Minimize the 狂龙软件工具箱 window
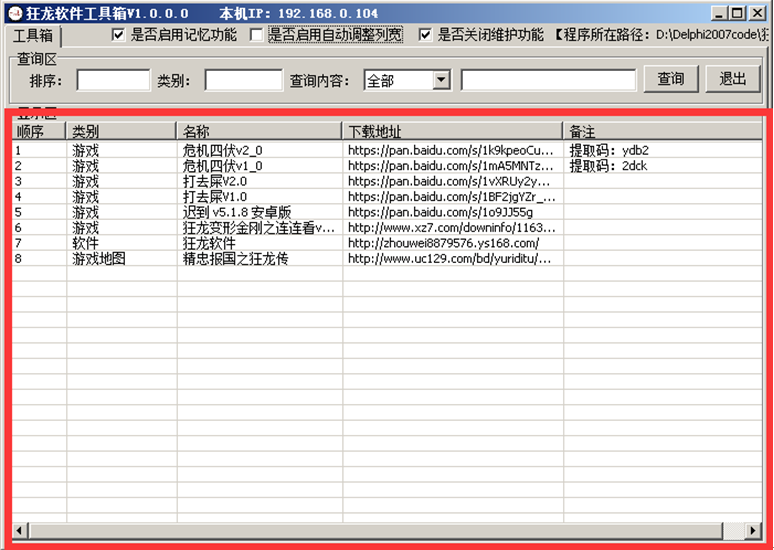774x550 pixels. [x=720, y=13]
